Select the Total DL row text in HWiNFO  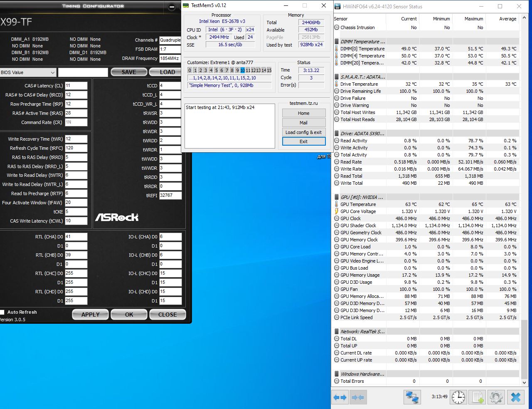point(349,339)
